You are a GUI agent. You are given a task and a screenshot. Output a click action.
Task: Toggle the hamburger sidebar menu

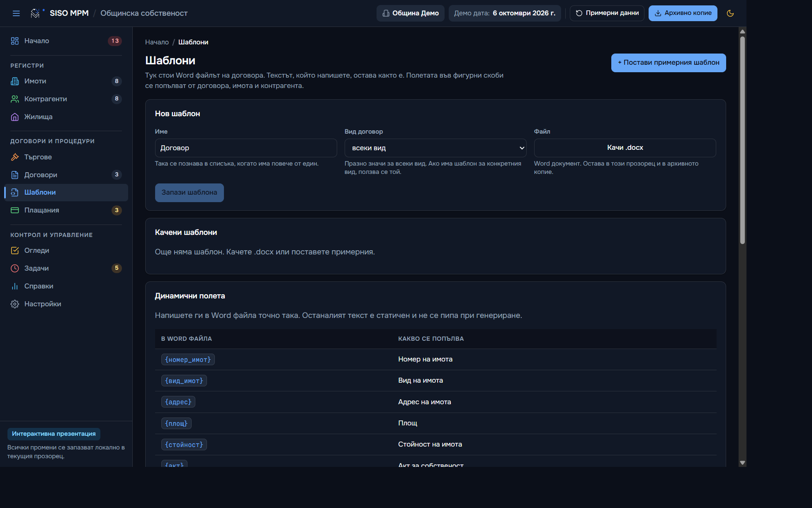pos(16,13)
